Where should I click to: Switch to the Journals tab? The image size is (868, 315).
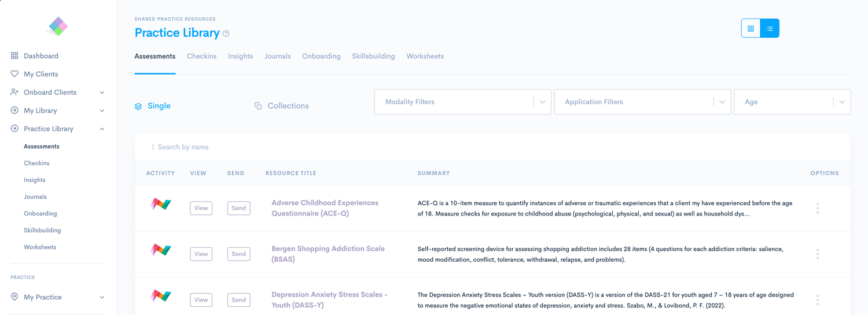(x=278, y=56)
